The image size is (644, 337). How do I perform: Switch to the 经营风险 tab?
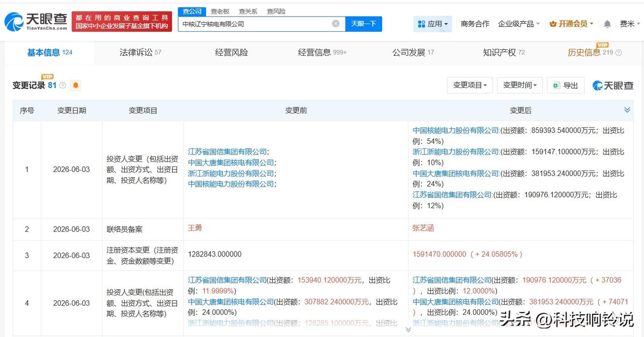[x=231, y=52]
